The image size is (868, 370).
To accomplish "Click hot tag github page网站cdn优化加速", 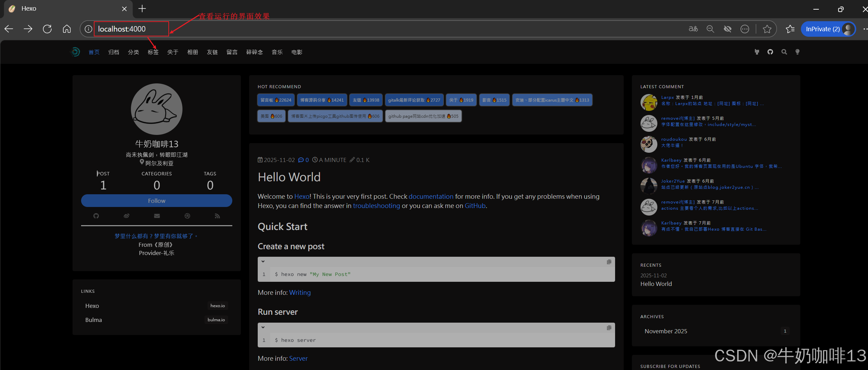I will point(423,116).
